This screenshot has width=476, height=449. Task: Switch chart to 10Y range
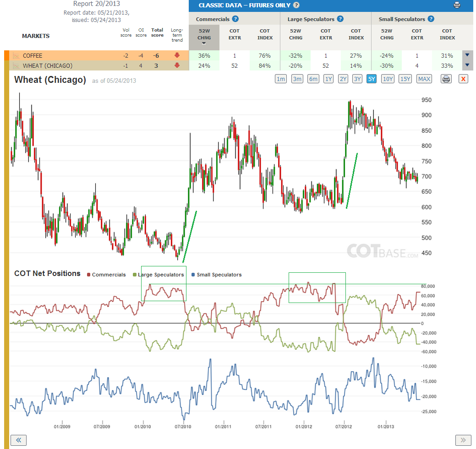point(388,79)
